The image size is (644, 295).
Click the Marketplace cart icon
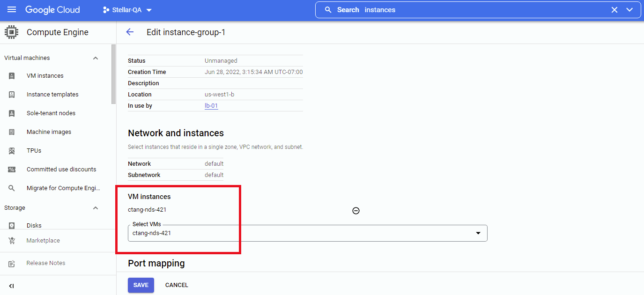(x=12, y=241)
